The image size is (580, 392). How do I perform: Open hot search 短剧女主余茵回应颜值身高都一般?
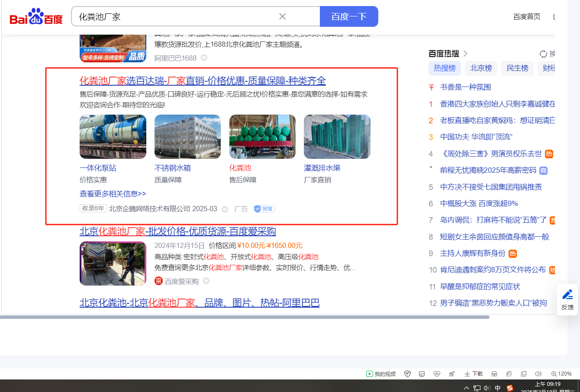click(495, 237)
